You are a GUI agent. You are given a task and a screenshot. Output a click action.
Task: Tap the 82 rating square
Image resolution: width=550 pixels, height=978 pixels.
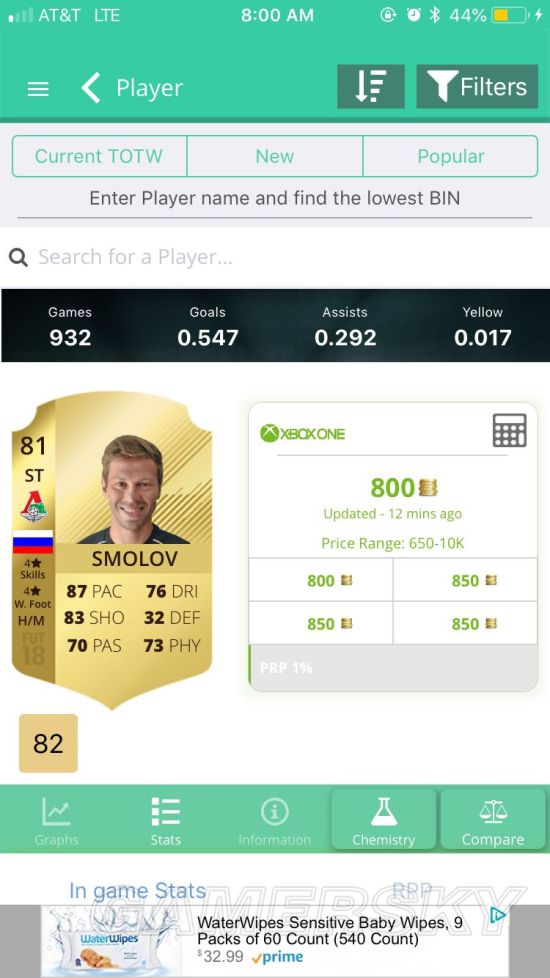pyautogui.click(x=49, y=743)
